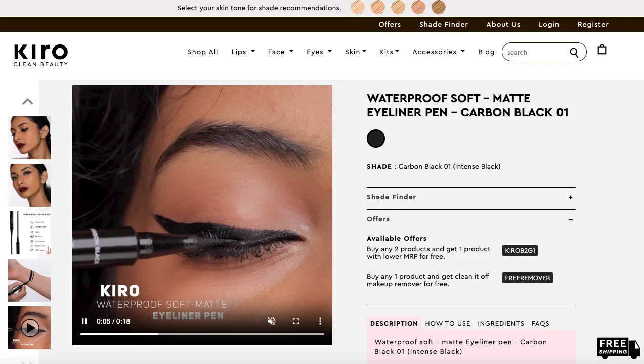This screenshot has width=644, height=364.
Task: Open video more options menu
Action: (320, 321)
